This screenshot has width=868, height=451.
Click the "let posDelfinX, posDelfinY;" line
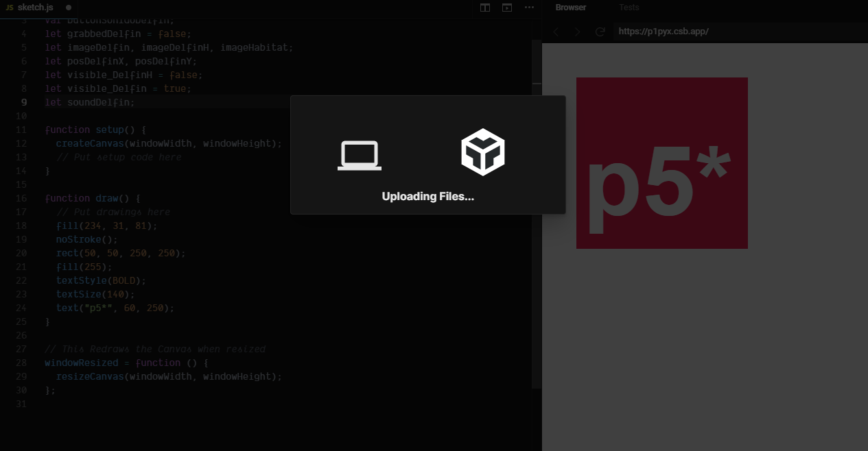click(x=121, y=61)
